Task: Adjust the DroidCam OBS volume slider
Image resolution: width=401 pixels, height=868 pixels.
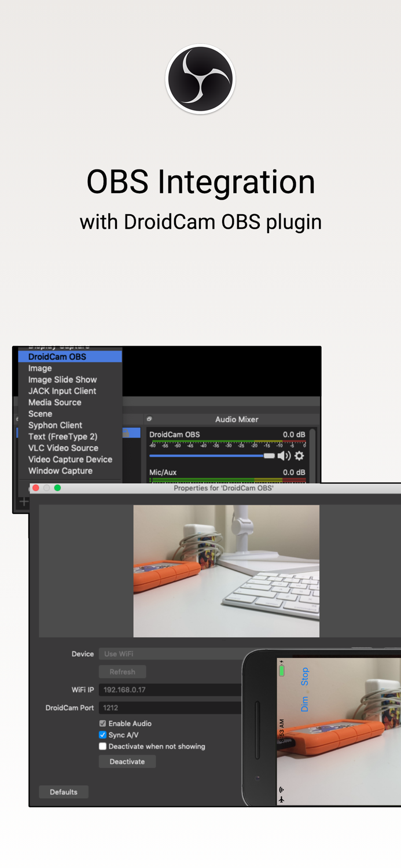Action: (212, 456)
